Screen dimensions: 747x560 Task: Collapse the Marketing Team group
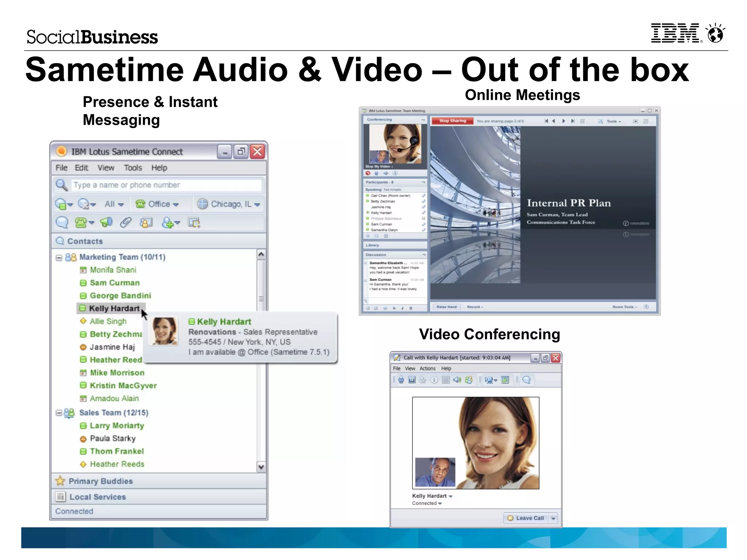click(59, 258)
